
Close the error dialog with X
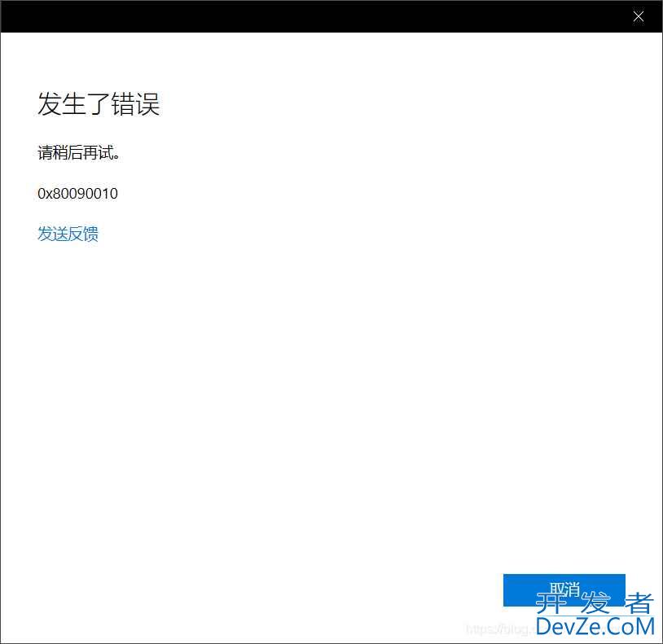pos(639,16)
